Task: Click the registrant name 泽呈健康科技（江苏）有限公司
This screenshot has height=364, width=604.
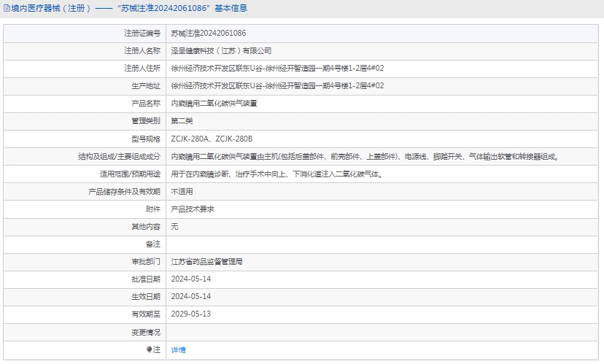Action: 220,51
